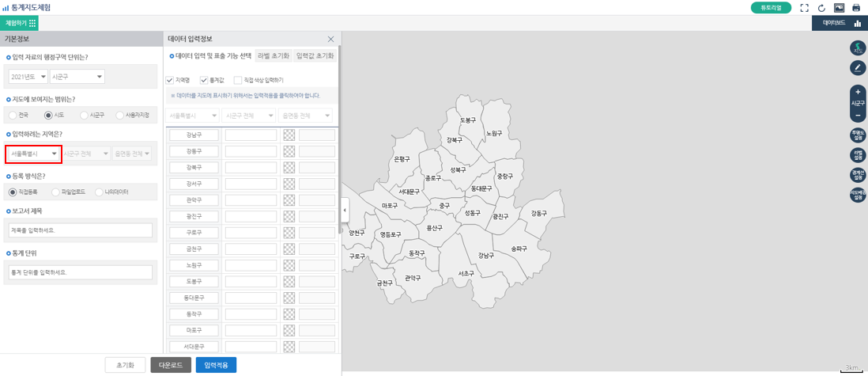Click the 통계지도체험 logo title
Viewport: 868px width, 376px height.
click(27, 8)
